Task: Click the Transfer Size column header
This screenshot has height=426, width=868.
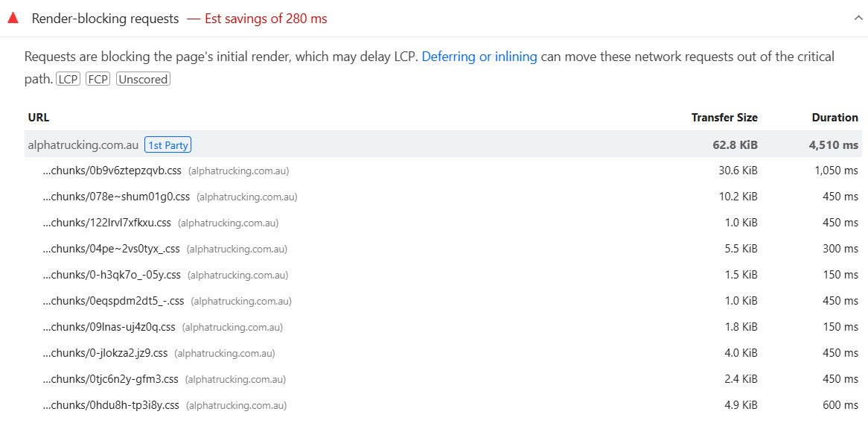Action: pos(724,118)
